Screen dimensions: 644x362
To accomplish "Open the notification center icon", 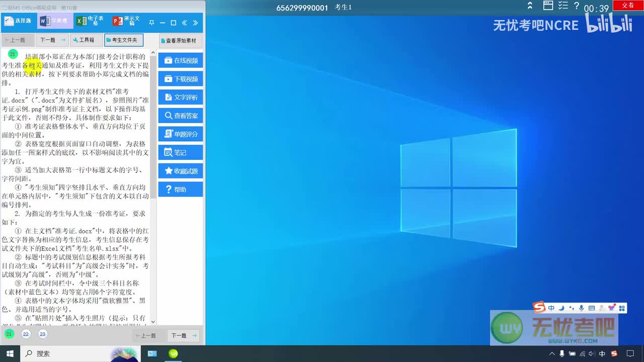I will 630,354.
